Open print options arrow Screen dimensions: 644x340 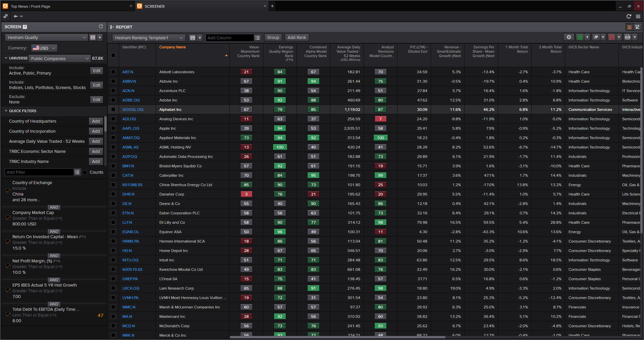(x=634, y=38)
